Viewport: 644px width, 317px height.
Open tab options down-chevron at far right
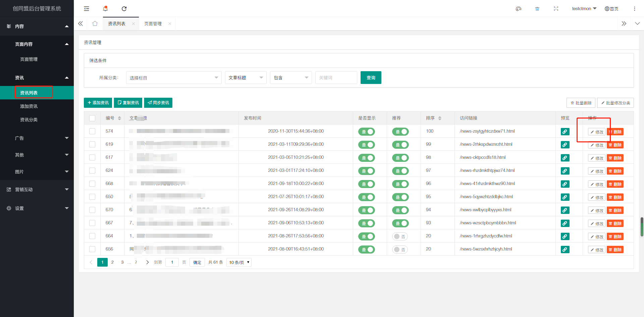(x=637, y=24)
